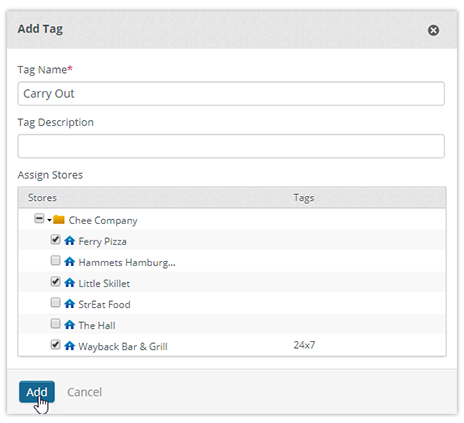Select The Hall row label
The width and height of the screenshot is (464, 423).
pyautogui.click(x=97, y=326)
